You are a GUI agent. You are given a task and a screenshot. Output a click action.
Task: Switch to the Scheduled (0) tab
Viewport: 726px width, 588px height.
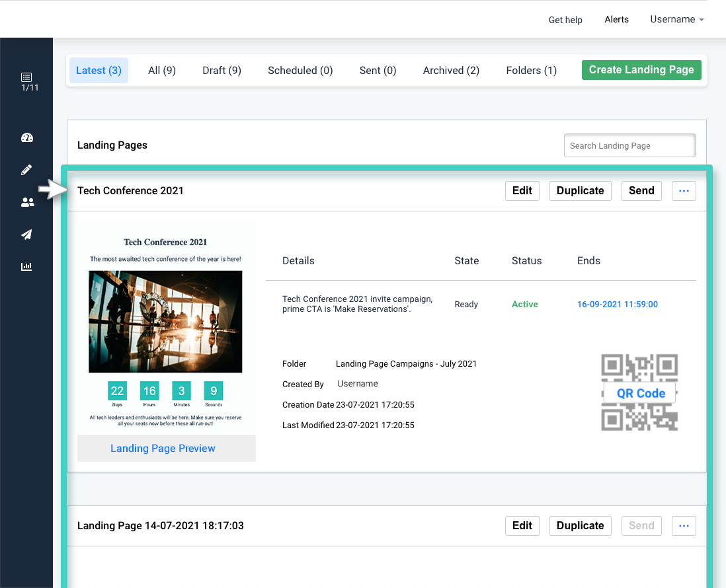[300, 70]
